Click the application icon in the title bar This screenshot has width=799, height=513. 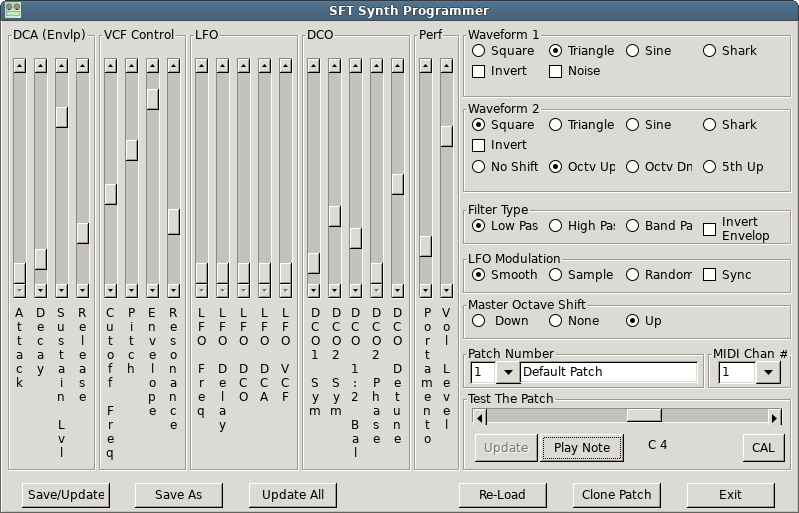click(x=12, y=11)
